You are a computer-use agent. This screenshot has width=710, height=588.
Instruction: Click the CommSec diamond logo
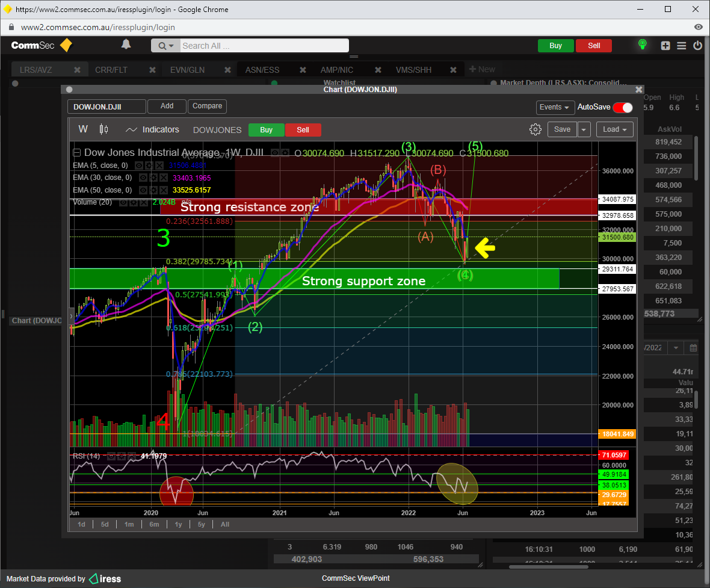[66, 45]
